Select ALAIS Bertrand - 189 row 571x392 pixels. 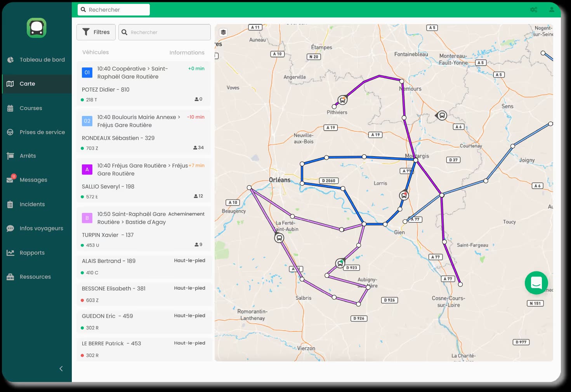point(144,267)
